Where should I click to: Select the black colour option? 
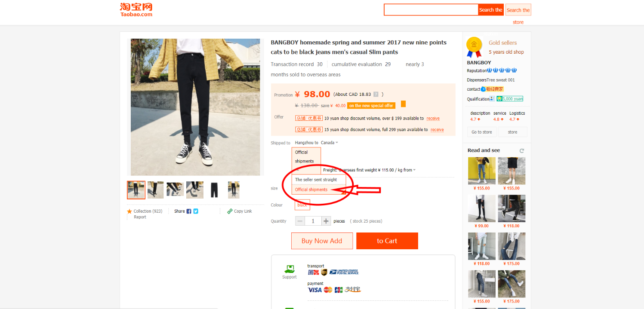302,205
